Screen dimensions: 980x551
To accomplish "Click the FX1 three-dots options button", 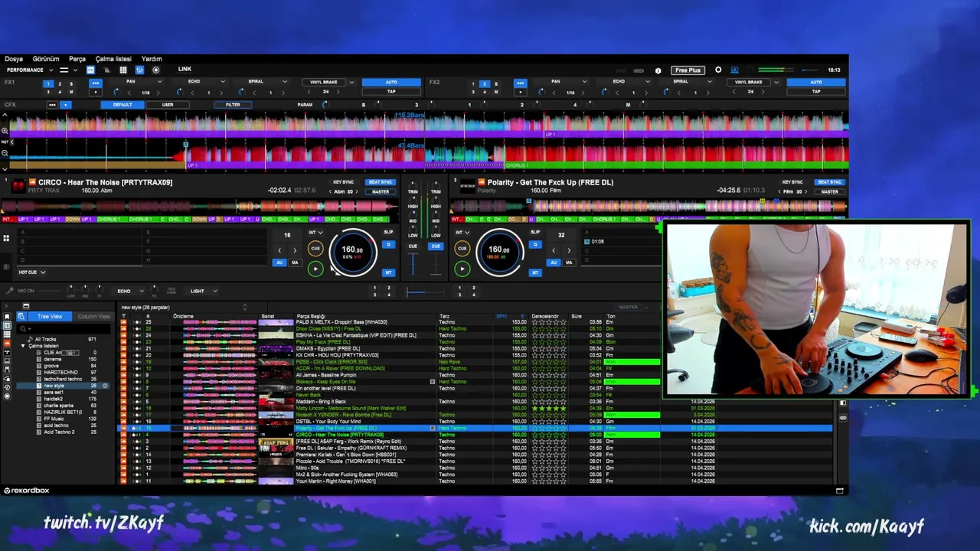I will 96,83.
